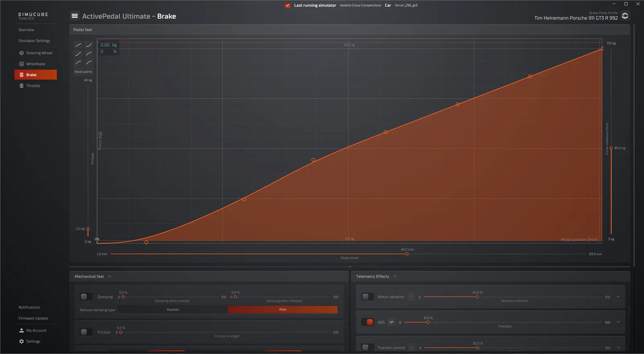
Task: Enable the Damping switch
Action: pyautogui.click(x=86, y=297)
